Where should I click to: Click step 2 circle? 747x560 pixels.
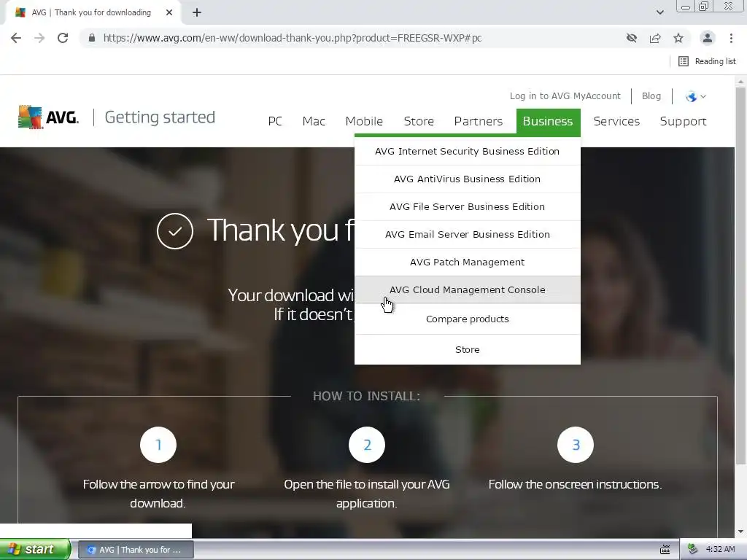point(367,445)
